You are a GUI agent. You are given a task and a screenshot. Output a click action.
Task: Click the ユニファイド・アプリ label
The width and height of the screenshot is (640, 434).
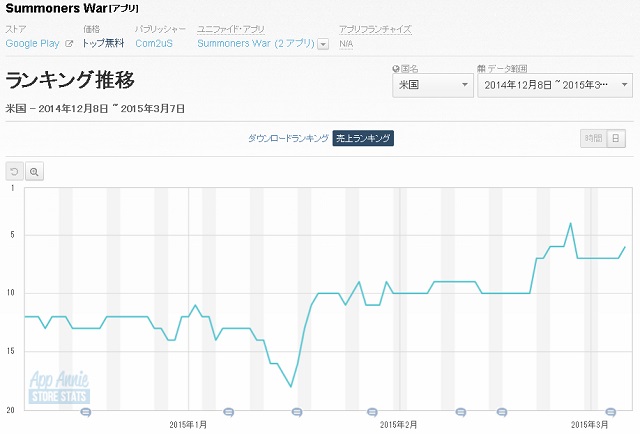coord(231,29)
